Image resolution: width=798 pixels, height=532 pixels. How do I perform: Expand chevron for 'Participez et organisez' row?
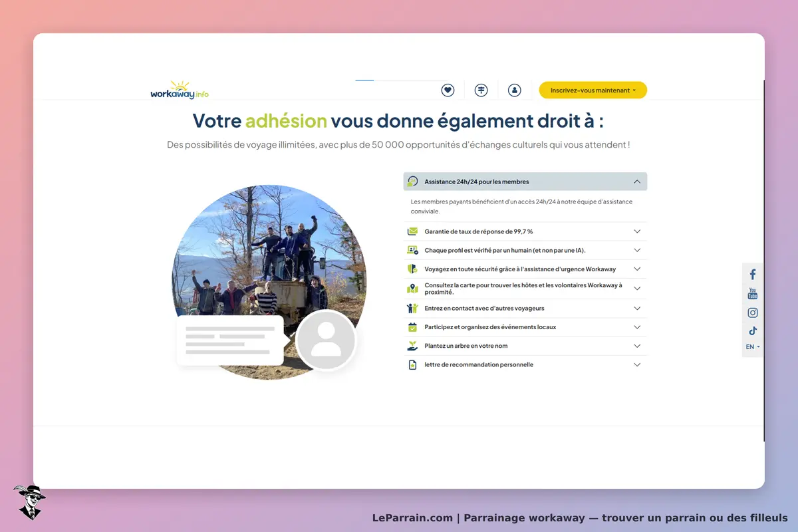(637, 327)
